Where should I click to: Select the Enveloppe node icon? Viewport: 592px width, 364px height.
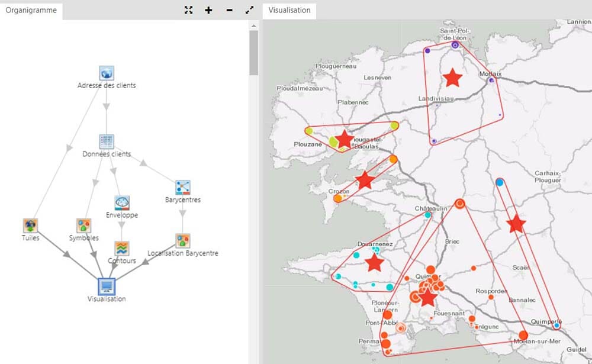point(122,203)
